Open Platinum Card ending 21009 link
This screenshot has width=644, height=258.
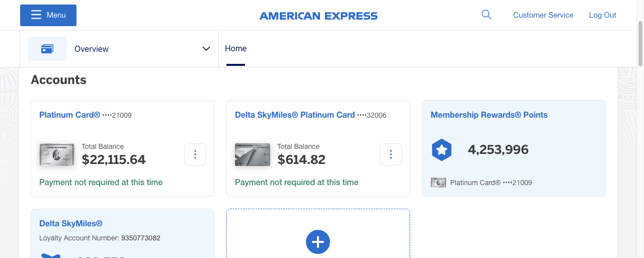coord(70,115)
